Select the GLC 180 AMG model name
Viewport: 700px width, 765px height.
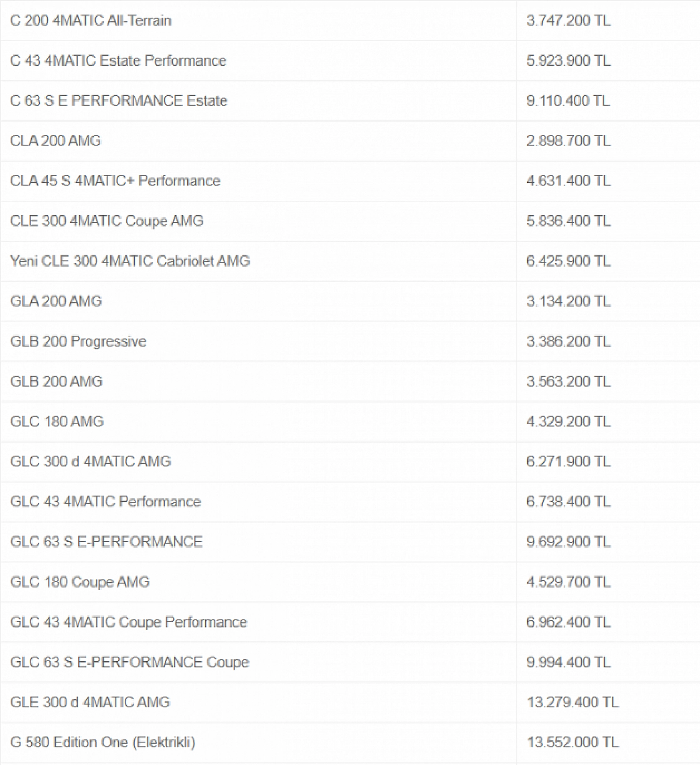pos(57,421)
